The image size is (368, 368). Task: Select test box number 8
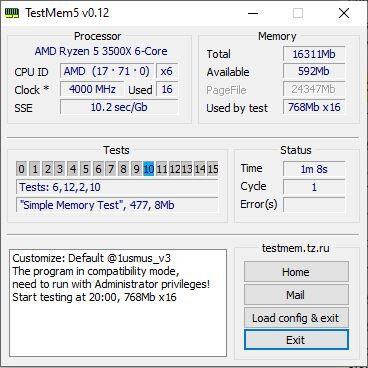[x=123, y=169]
